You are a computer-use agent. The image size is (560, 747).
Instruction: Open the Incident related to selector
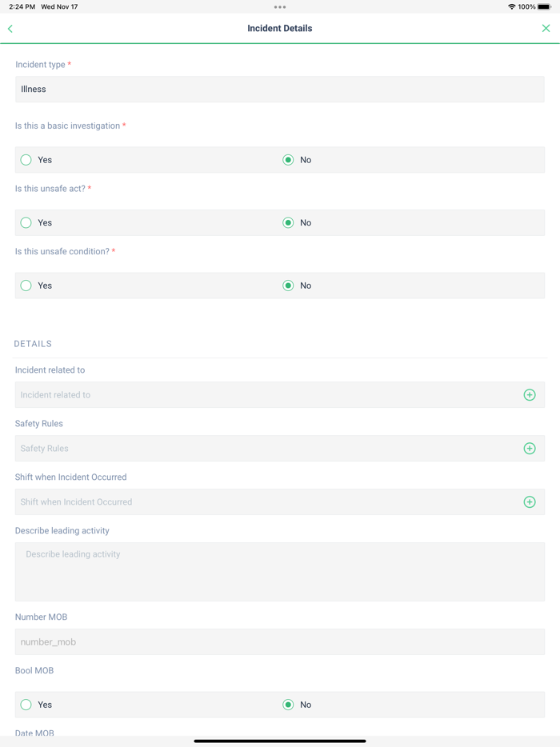point(264,395)
